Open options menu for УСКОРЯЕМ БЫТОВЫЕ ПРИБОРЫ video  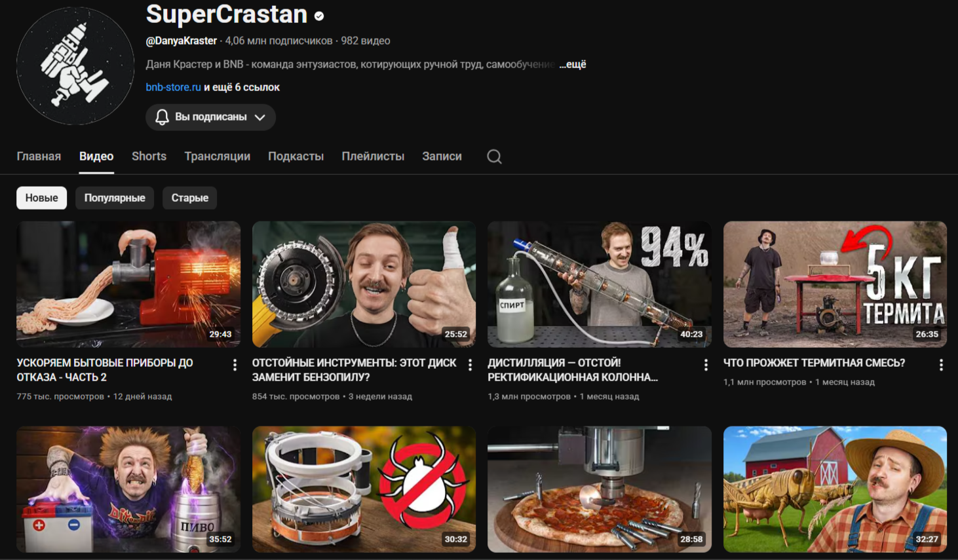click(x=235, y=365)
